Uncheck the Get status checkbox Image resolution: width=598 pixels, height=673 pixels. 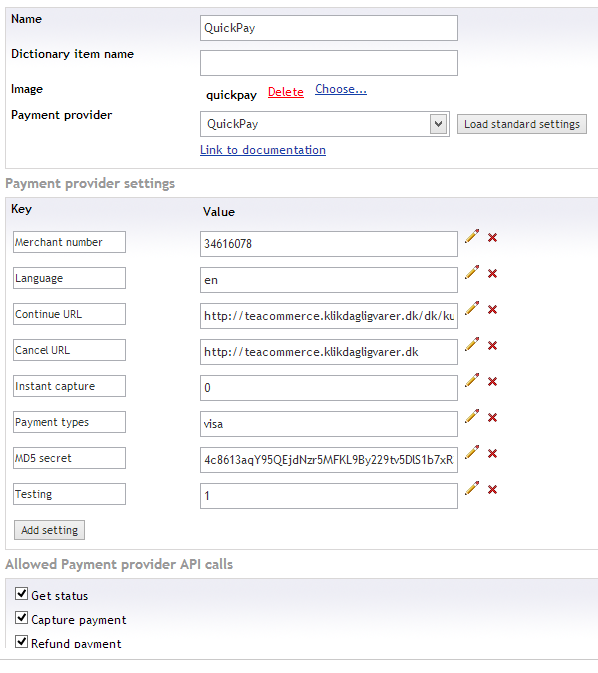(x=21, y=594)
